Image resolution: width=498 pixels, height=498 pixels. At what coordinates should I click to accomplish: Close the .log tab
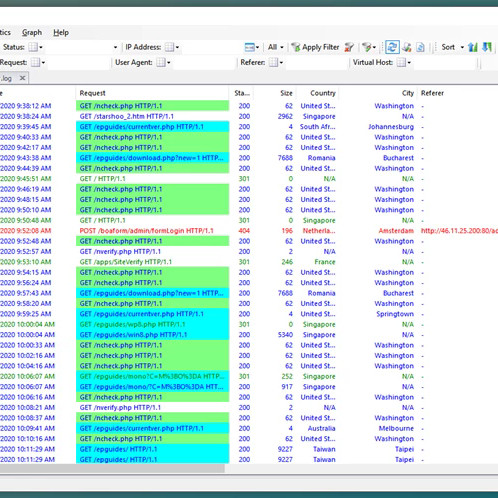(22, 78)
